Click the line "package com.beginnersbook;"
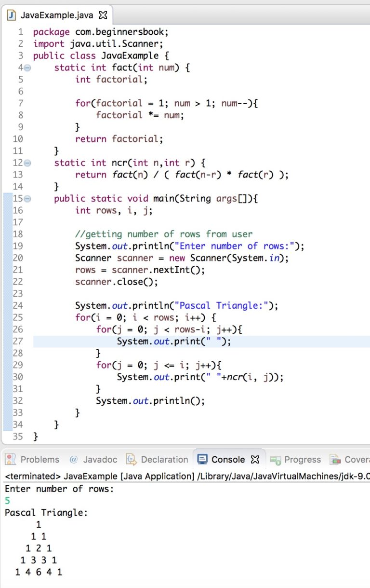The width and height of the screenshot is (370, 588). [x=101, y=32]
